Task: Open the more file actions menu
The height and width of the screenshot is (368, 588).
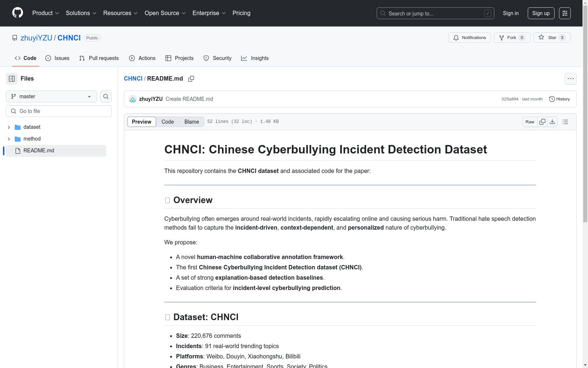Action: pyautogui.click(x=570, y=79)
